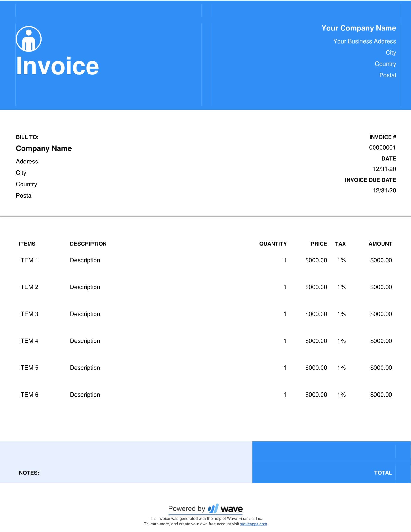Select the billing Address line
The width and height of the screenshot is (411, 532).
pyautogui.click(x=27, y=162)
